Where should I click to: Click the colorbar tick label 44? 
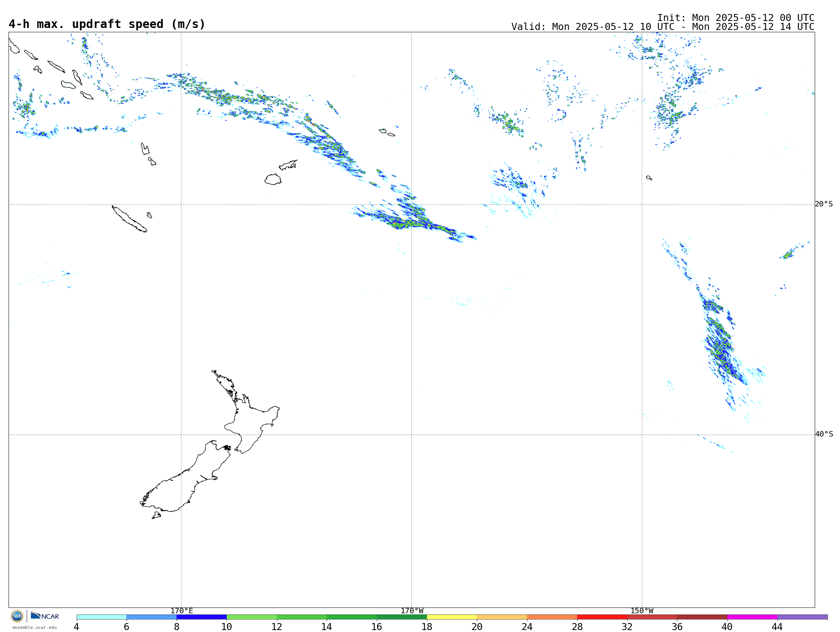tap(777, 627)
